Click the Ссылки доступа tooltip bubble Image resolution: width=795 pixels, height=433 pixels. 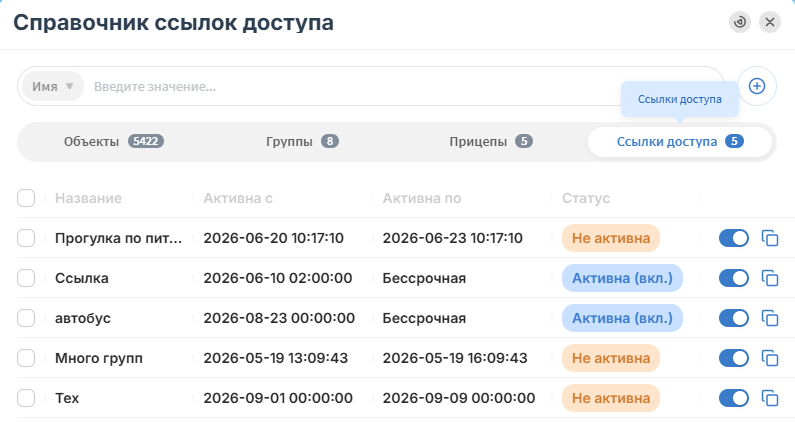pyautogui.click(x=679, y=99)
